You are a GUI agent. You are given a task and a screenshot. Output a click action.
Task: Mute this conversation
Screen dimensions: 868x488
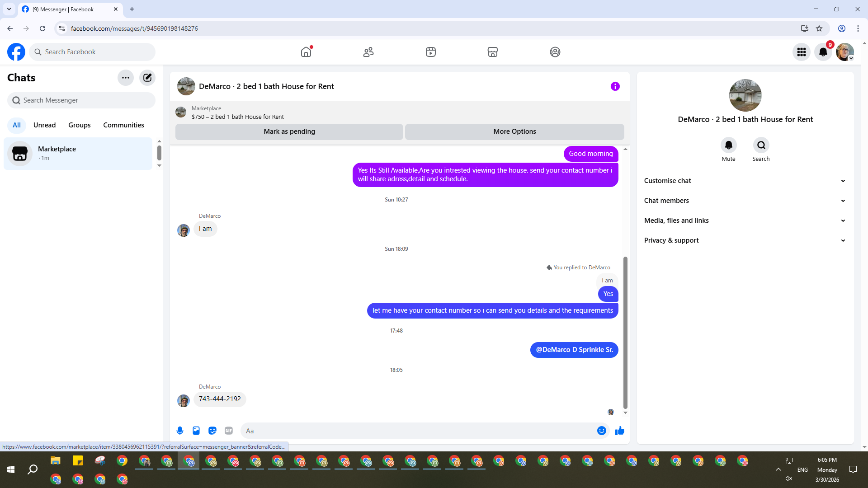[x=728, y=145]
